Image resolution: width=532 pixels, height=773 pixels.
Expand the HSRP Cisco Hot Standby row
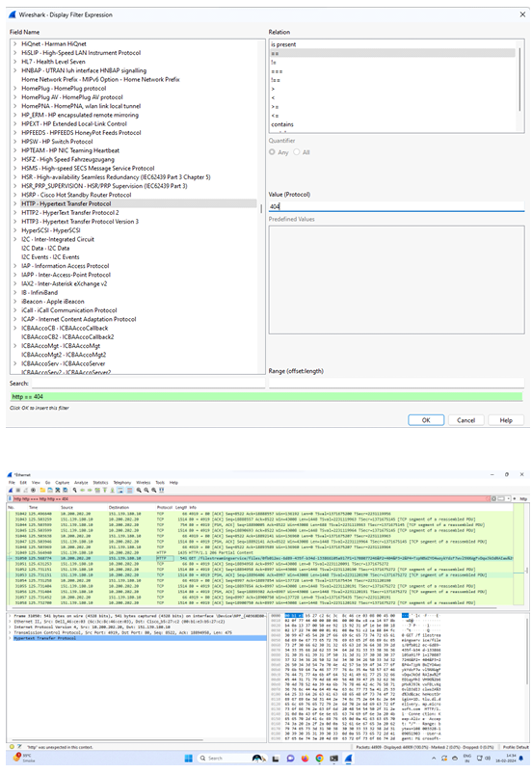(x=14, y=195)
